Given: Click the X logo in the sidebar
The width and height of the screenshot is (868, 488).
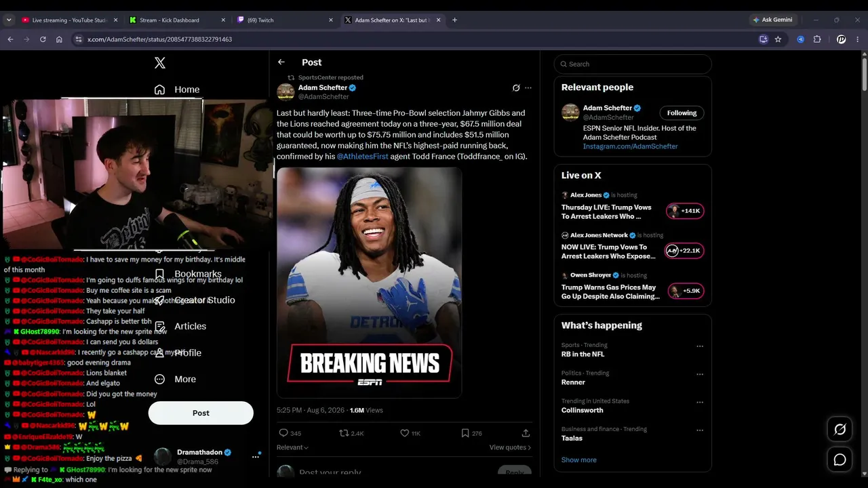Looking at the screenshot, I should (160, 63).
